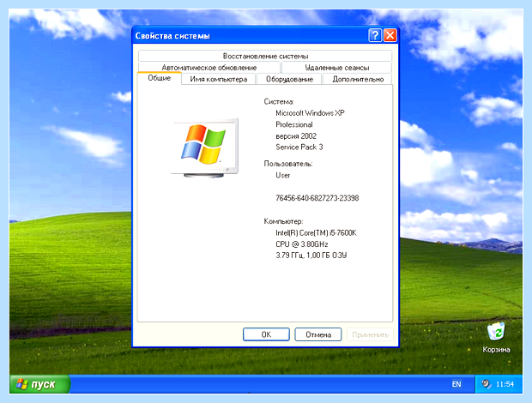
Task: Switch to Имя компьютера tab
Action: (219, 79)
